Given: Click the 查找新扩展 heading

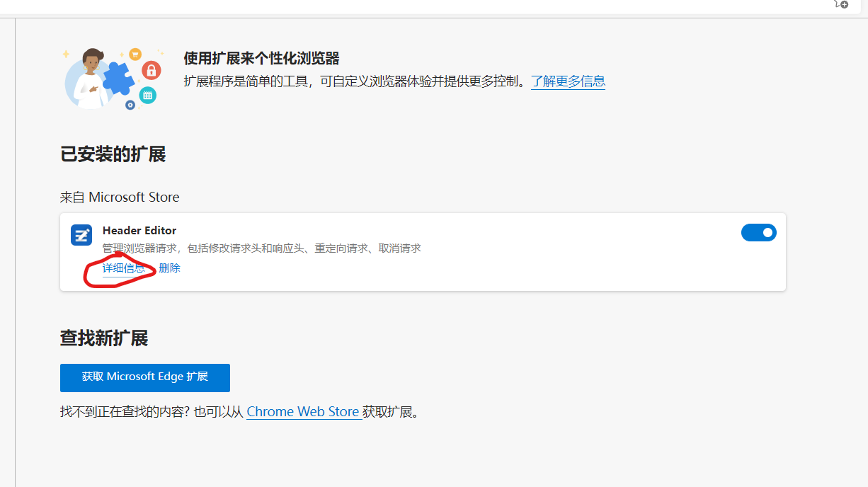Looking at the screenshot, I should (x=104, y=338).
